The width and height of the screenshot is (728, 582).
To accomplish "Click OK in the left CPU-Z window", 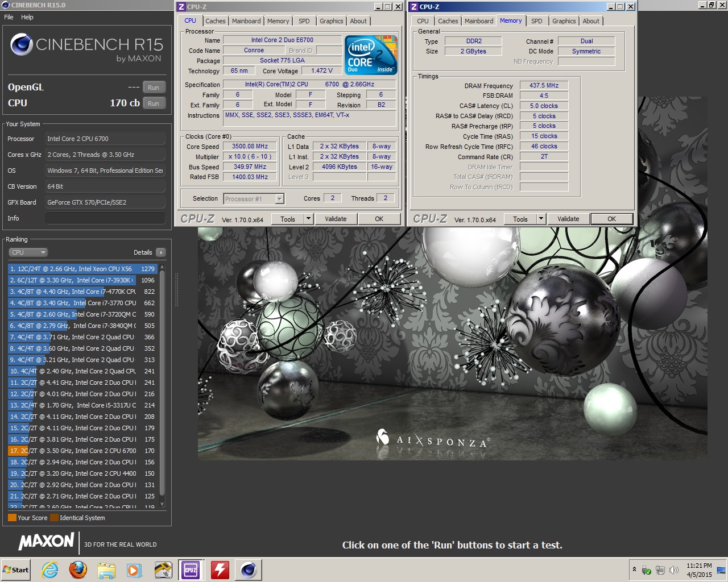I will pos(379,219).
